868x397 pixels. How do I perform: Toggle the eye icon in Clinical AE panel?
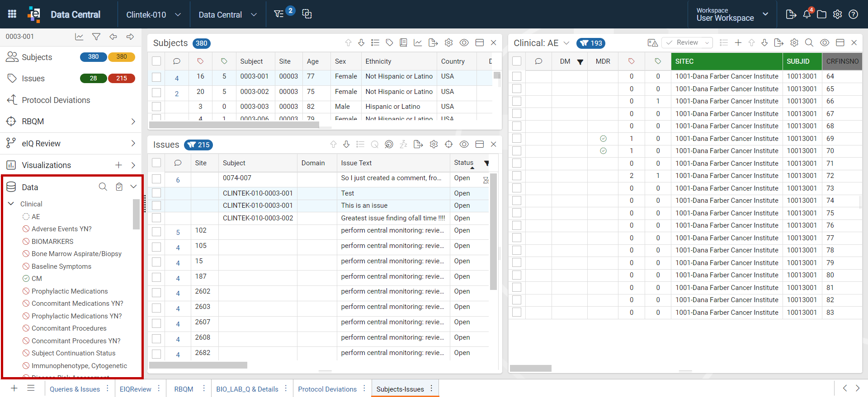click(825, 43)
